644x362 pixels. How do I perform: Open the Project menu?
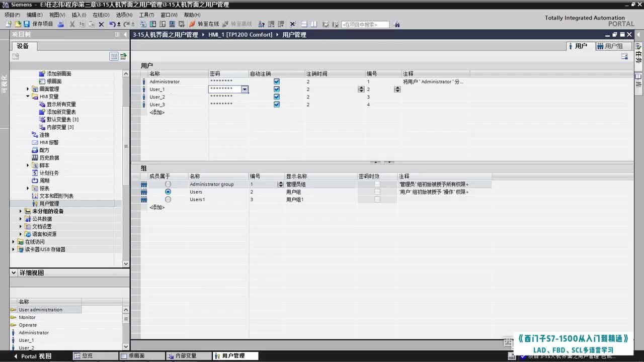click(x=12, y=15)
